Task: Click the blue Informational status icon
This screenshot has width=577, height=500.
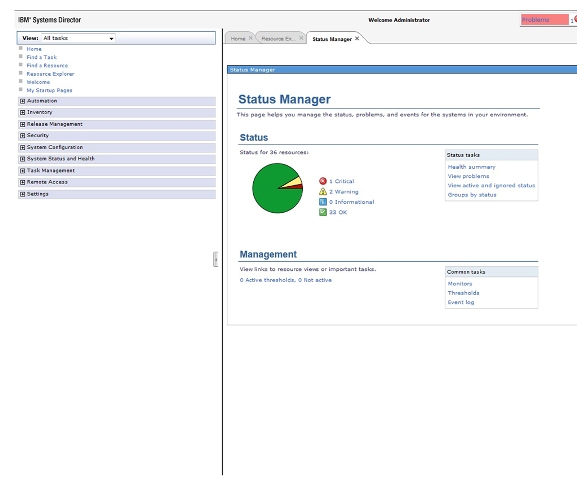Action: click(323, 202)
